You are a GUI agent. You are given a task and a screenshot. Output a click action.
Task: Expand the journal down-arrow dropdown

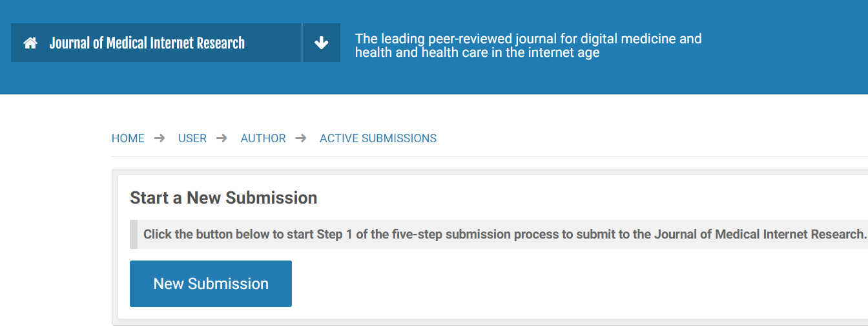pos(321,43)
